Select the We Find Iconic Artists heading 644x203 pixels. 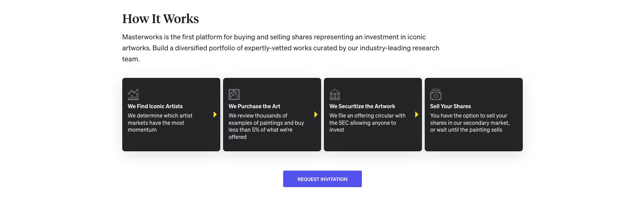(155, 106)
